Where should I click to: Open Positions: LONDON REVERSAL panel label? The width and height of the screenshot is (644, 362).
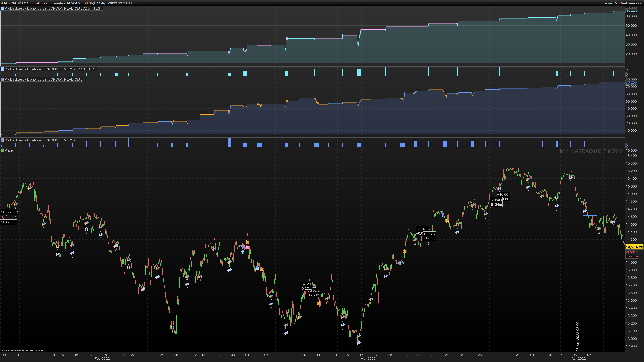pyautogui.click(x=41, y=140)
